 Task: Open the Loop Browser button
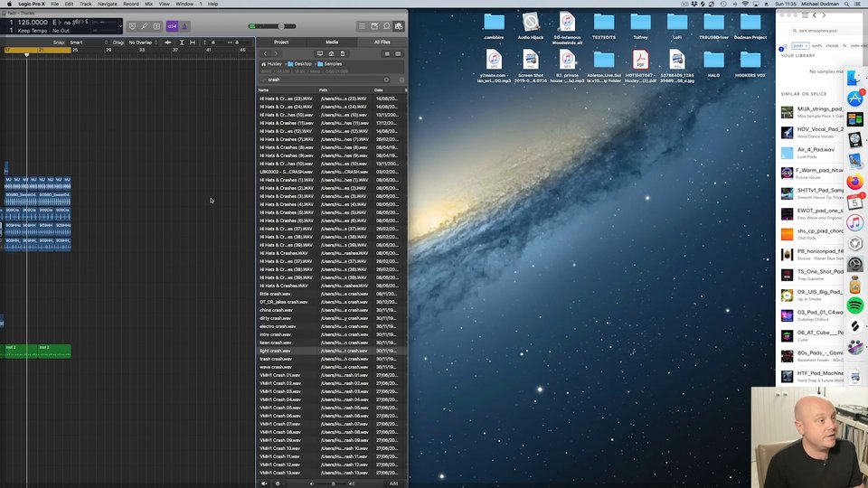click(386, 26)
